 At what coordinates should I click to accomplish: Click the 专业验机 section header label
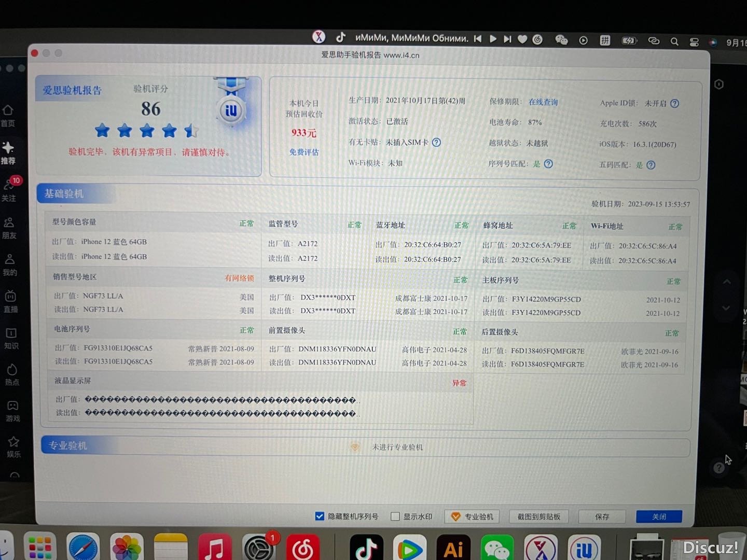tap(68, 445)
